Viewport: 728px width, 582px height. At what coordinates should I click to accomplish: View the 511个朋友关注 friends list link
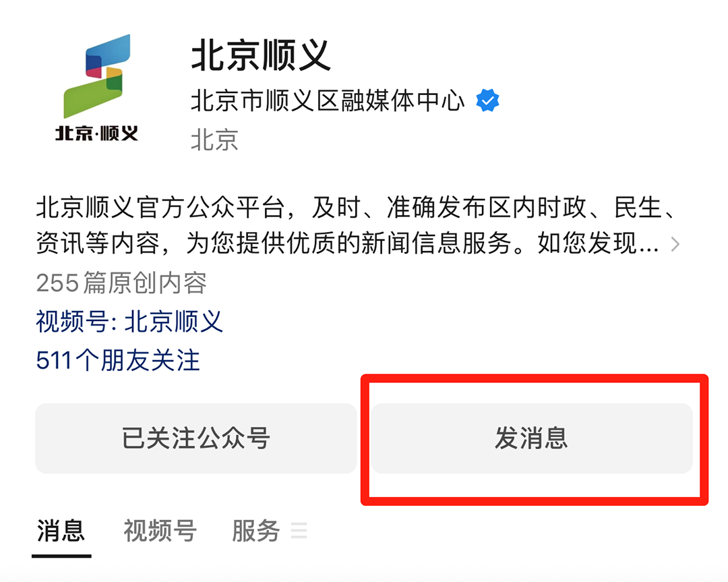tap(118, 360)
